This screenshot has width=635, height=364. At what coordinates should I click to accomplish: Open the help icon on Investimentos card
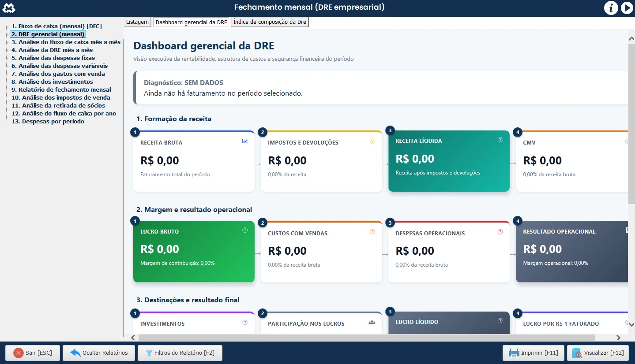pos(245,323)
